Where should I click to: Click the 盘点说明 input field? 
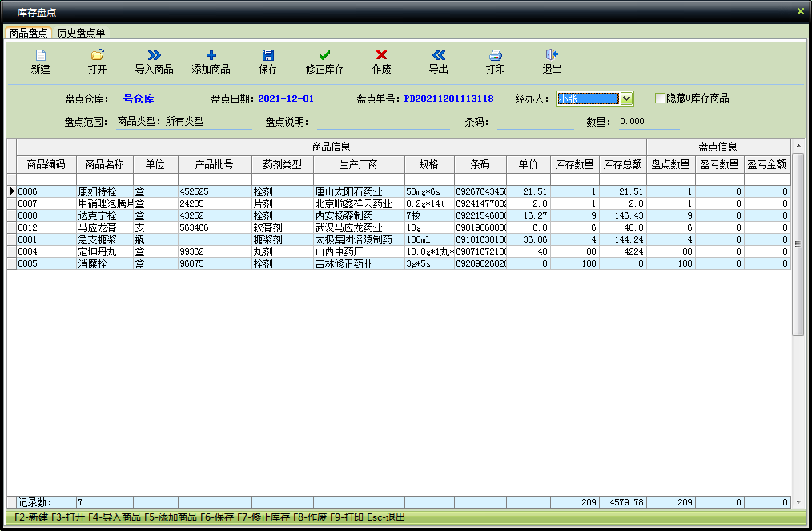tap(384, 123)
